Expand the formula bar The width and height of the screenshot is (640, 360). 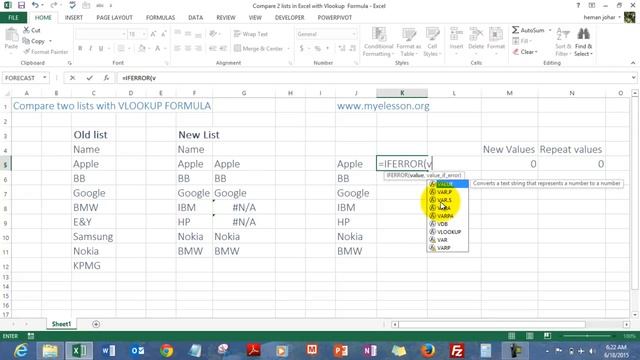pos(633,78)
